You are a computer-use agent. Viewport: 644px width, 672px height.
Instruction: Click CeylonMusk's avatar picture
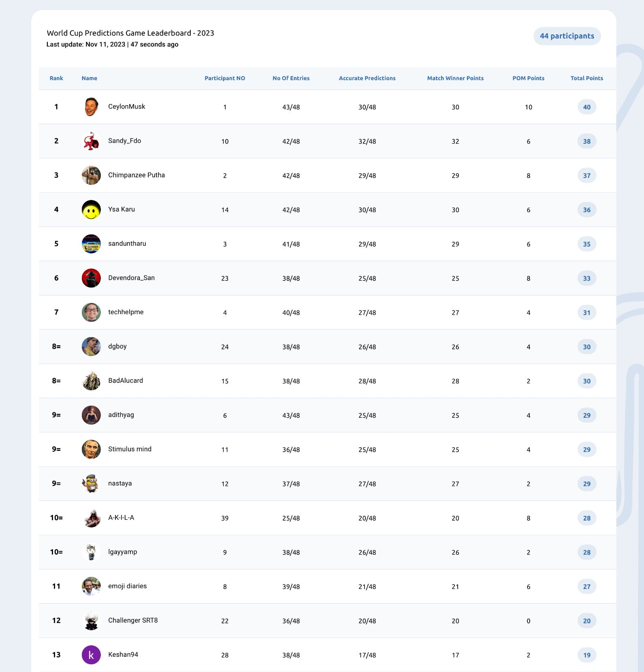point(91,107)
